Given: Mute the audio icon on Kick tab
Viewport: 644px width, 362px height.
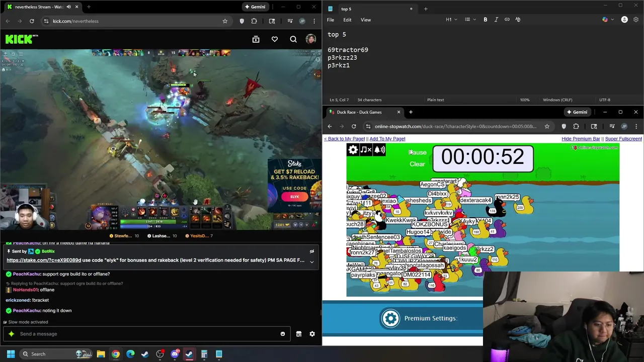Looking at the screenshot, I should click(68, 7).
